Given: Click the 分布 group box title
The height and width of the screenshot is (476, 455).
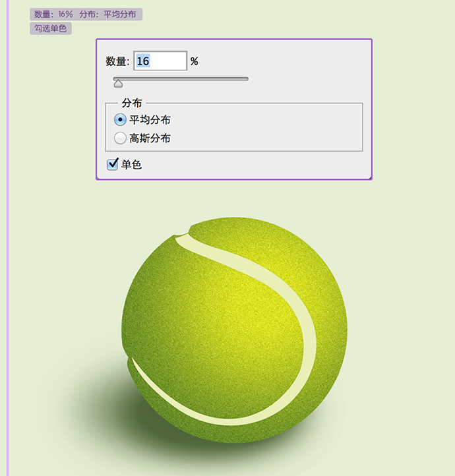Looking at the screenshot, I should [x=132, y=103].
